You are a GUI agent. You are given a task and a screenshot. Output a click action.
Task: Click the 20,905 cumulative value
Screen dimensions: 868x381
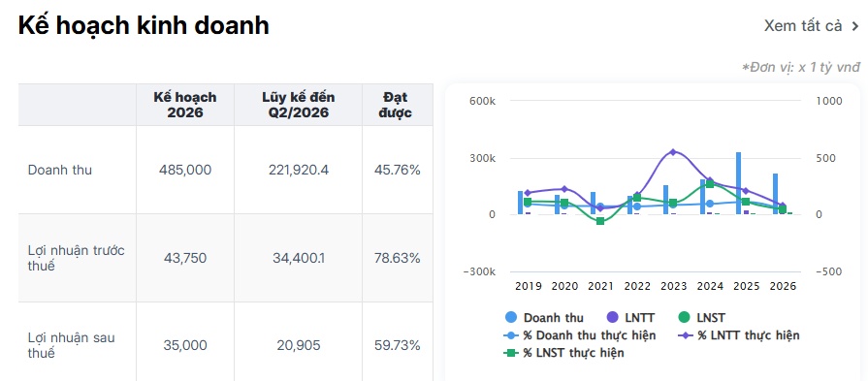click(299, 345)
